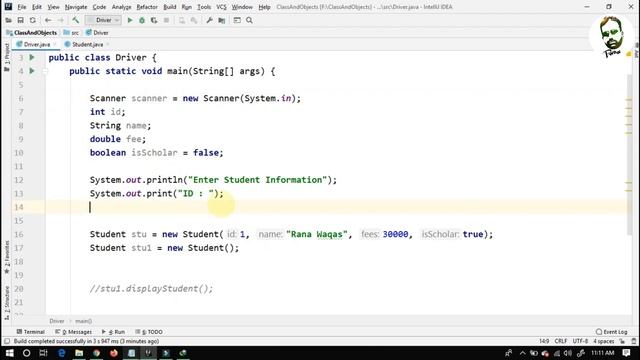Click the Save All toolbar icon
The width and height of the screenshot is (640, 360).
point(20,20)
